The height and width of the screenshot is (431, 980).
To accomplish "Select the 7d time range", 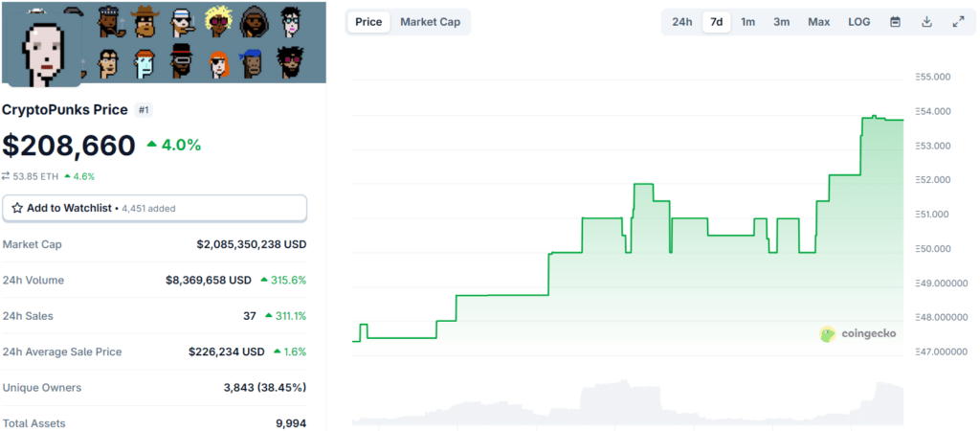I will [x=715, y=22].
